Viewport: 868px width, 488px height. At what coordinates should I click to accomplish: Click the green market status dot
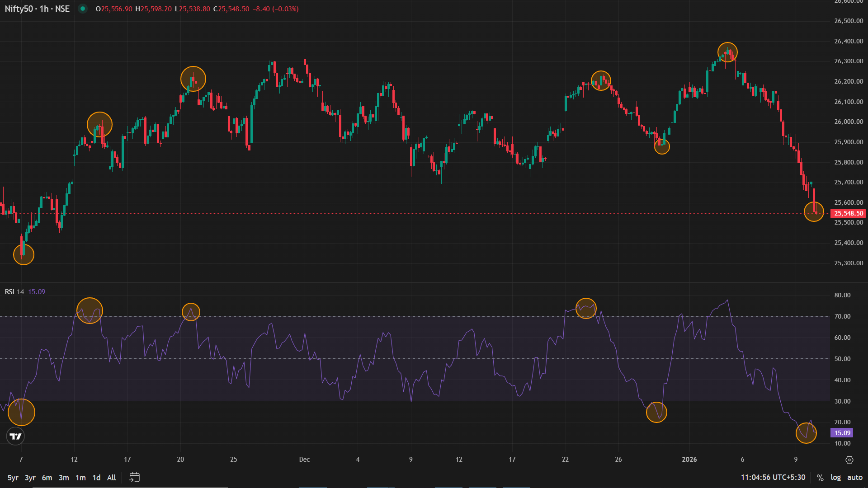(x=82, y=9)
